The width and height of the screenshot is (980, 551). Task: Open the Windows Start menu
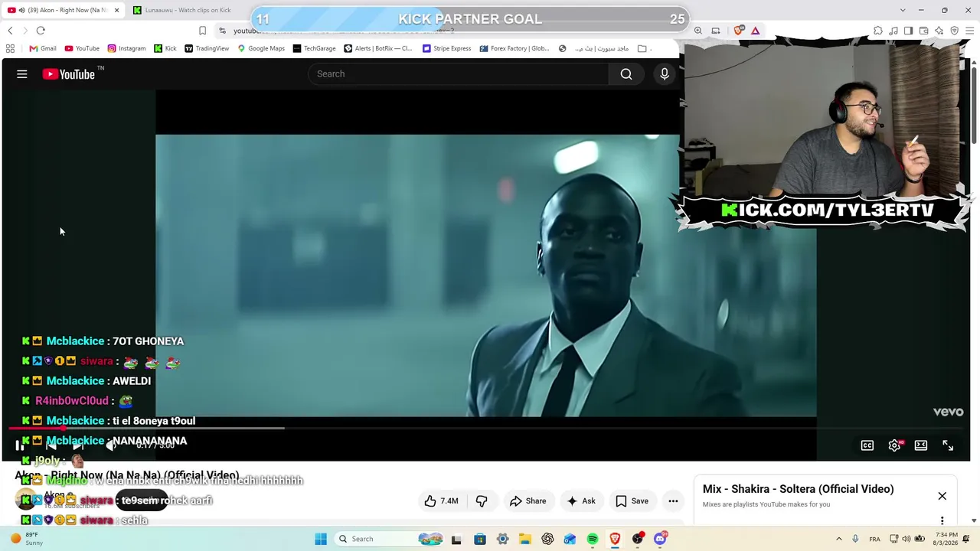pyautogui.click(x=321, y=539)
